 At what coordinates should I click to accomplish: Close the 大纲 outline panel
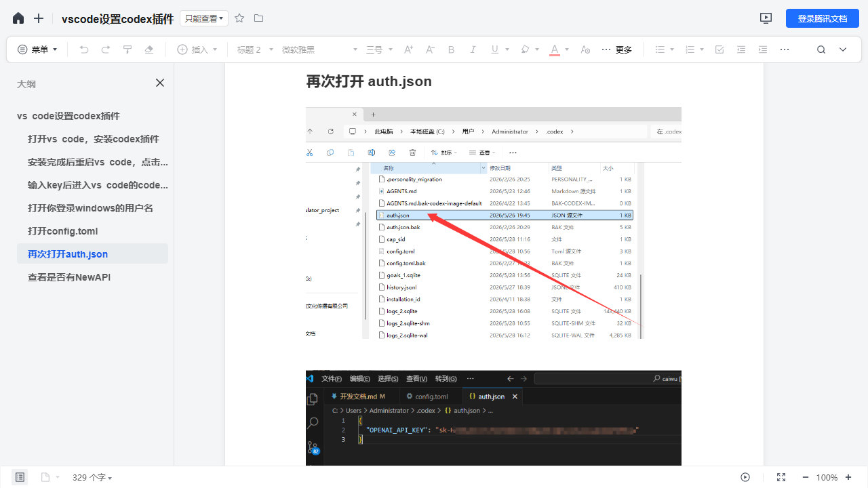(160, 83)
